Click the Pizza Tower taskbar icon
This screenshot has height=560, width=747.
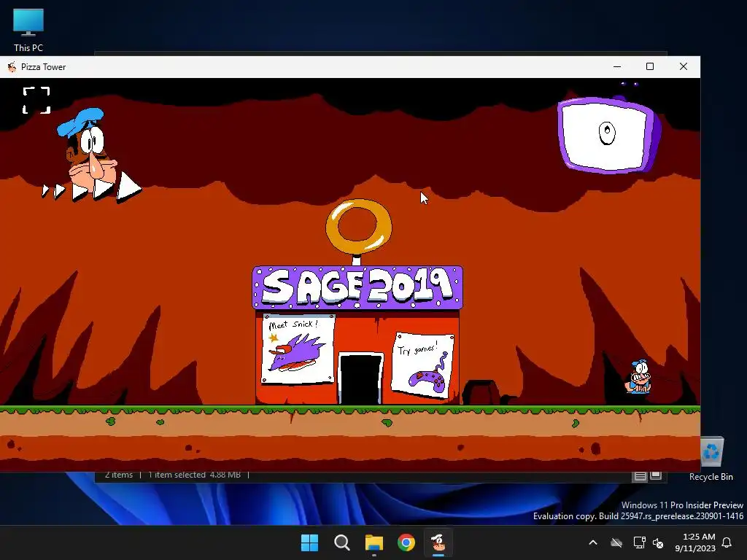coord(438,542)
